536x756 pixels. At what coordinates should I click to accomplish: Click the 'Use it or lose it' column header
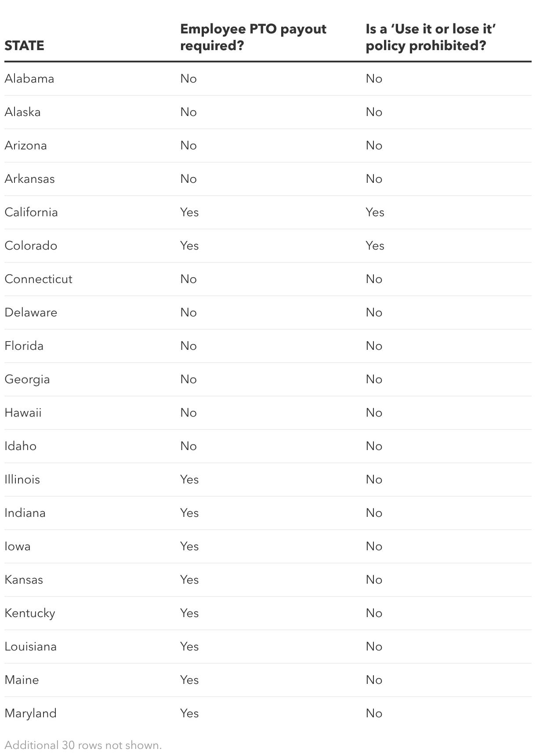coord(431,37)
